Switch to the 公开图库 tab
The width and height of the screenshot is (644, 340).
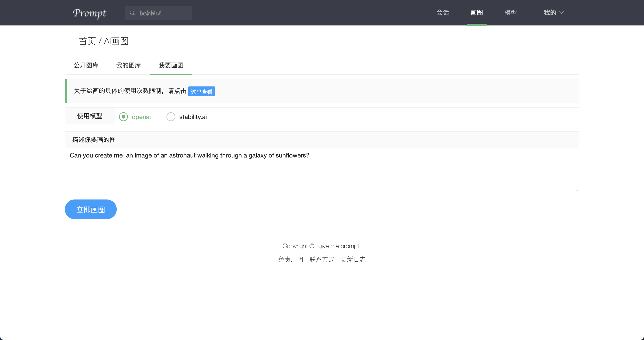coord(86,65)
